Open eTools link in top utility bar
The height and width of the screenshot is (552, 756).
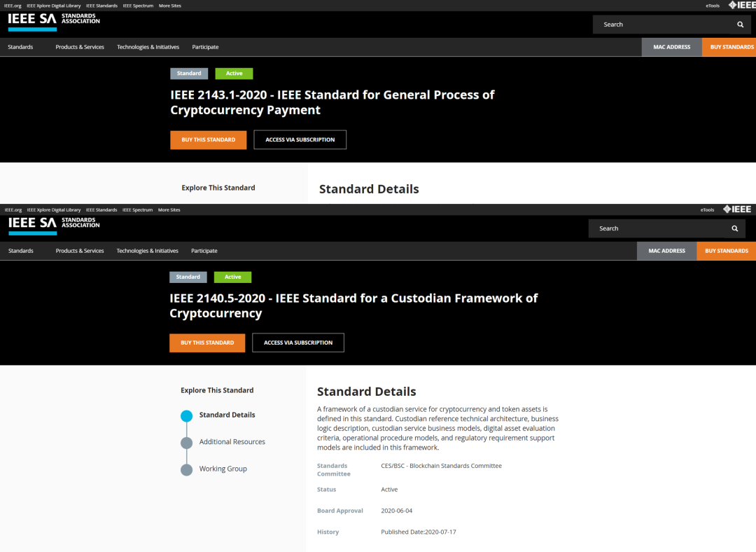[713, 6]
